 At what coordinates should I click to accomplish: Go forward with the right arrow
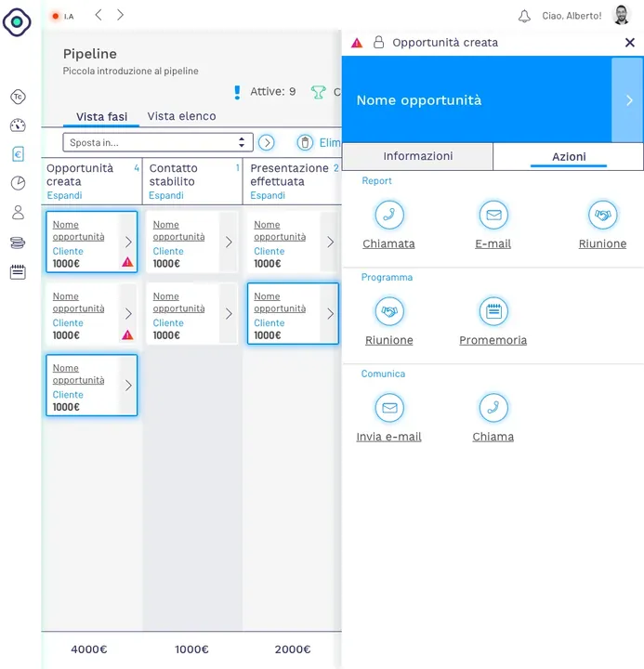coord(121,16)
